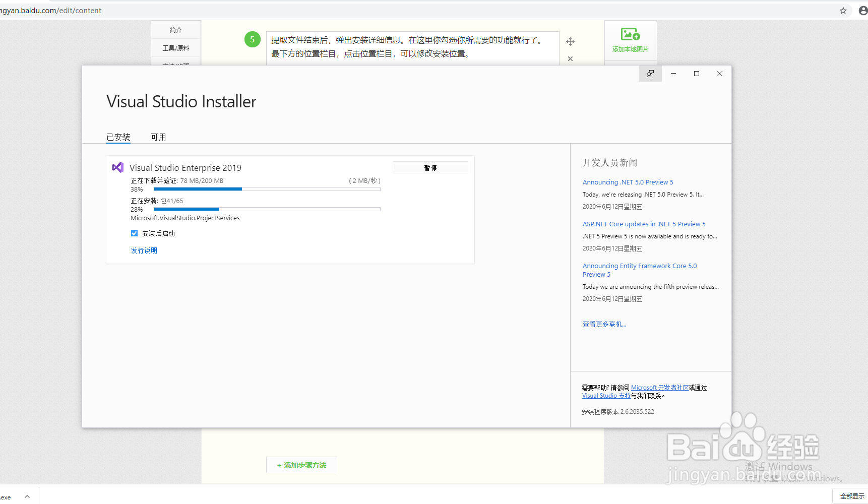868x504 pixels.
Task: Open the 工具/原料 section in editor sidebar
Action: click(176, 48)
